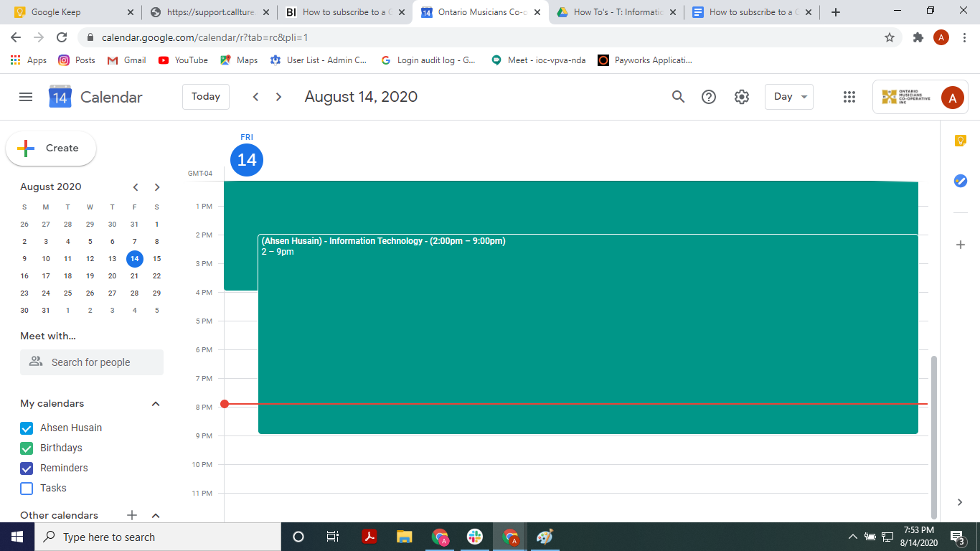Click the Search for people field
Viewport: 980px width, 551px height.
[92, 362]
